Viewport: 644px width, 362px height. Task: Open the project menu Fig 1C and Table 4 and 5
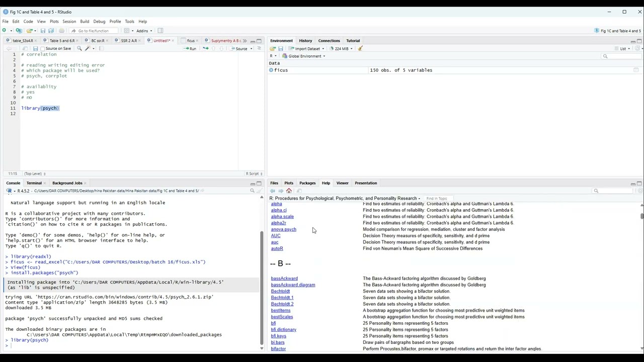point(618,31)
